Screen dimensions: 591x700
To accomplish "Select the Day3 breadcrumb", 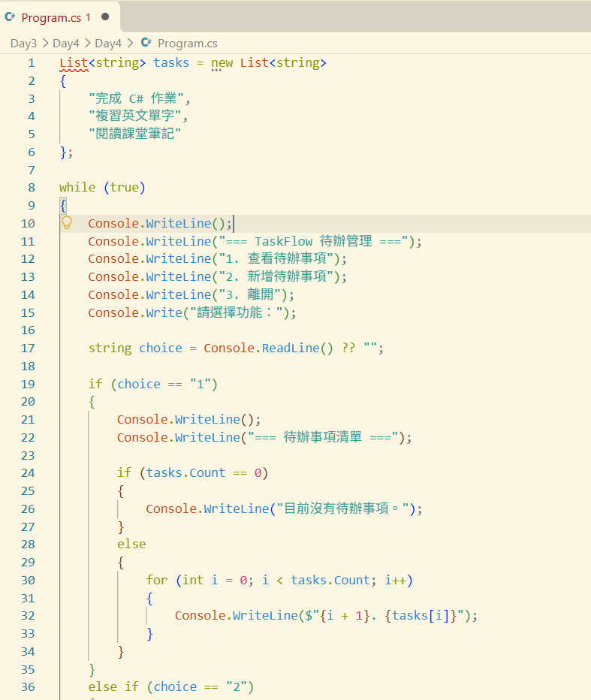I will pos(24,44).
